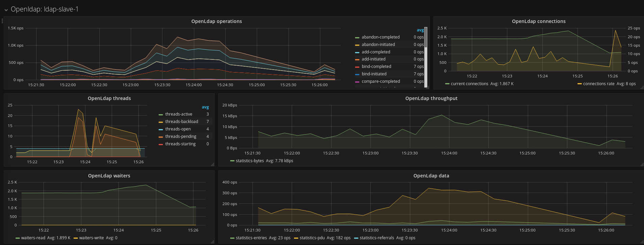The width and height of the screenshot is (644, 245).
Task: Click the threads-backload yellow color swatch
Action: pos(161,122)
